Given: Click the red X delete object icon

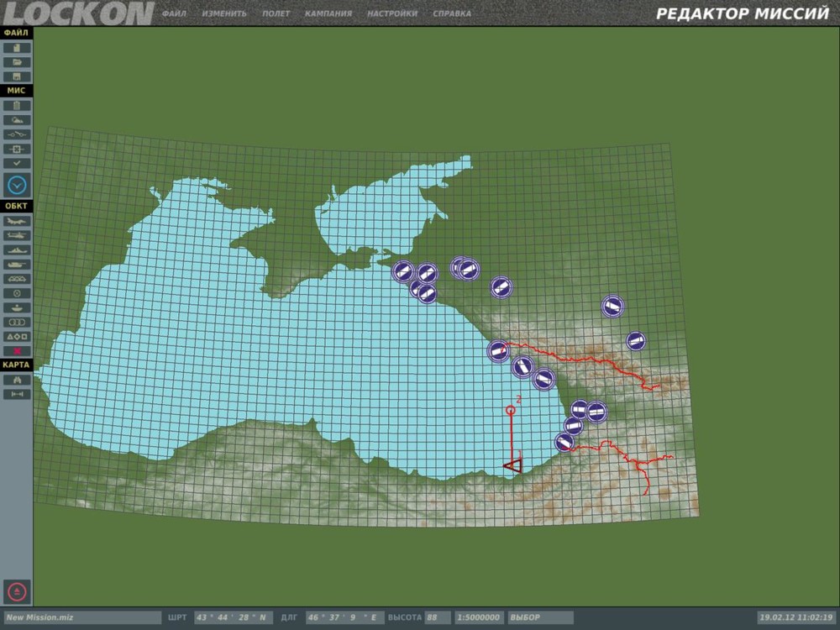Looking at the screenshot, I should point(17,351).
